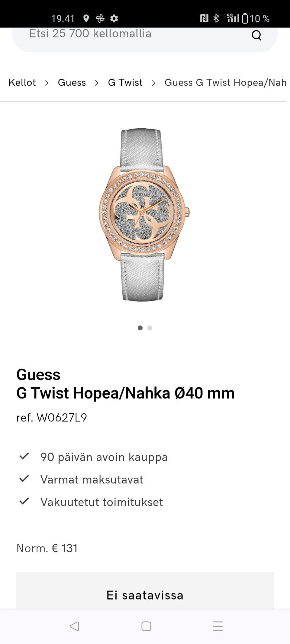This screenshot has height=644, width=290.
Task: Go to G Twist collection breadcrumb
Action: point(125,82)
